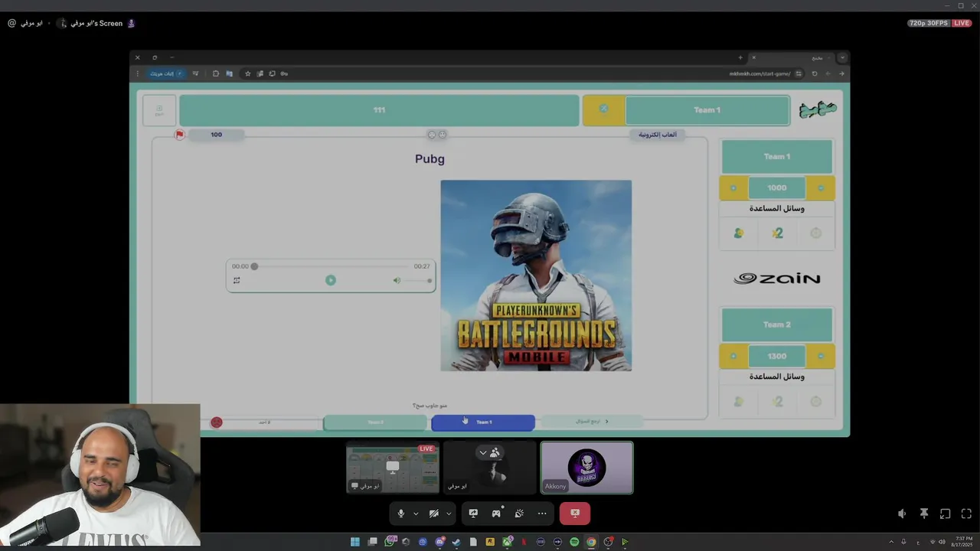980x551 pixels.
Task: Toggle the Discord microphone mute
Action: point(400,514)
